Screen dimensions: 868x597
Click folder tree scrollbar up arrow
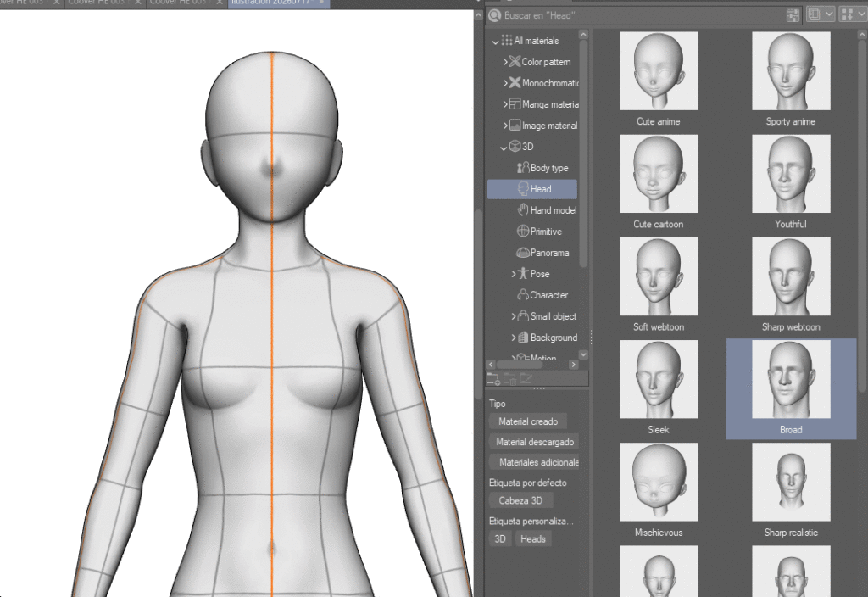point(583,35)
